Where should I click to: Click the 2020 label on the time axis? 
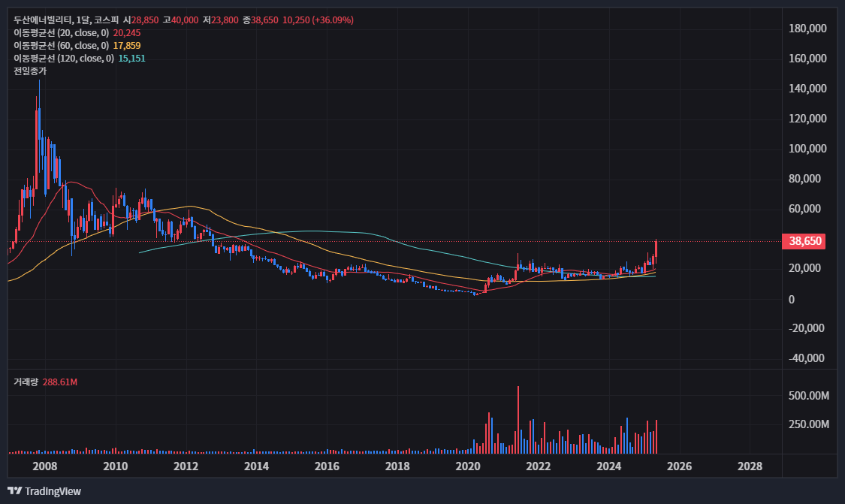pyautogui.click(x=468, y=466)
